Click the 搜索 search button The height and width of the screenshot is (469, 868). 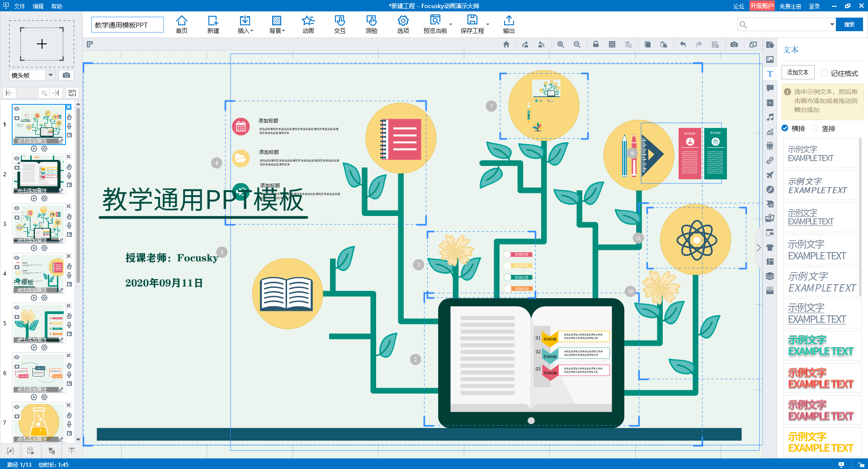[x=849, y=24]
